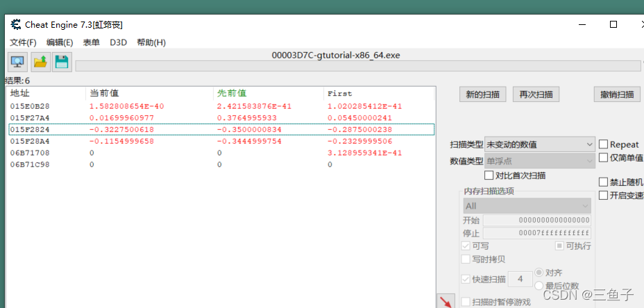Toggle the Repeat checkbox

(x=603, y=144)
